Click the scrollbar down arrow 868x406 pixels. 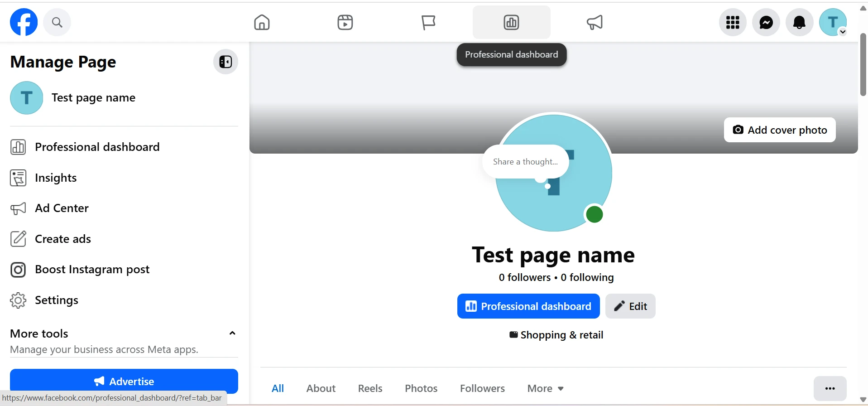tap(863, 400)
